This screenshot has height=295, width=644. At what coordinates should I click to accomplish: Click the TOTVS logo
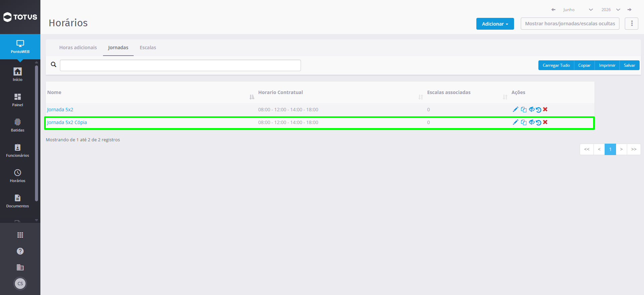click(x=20, y=17)
